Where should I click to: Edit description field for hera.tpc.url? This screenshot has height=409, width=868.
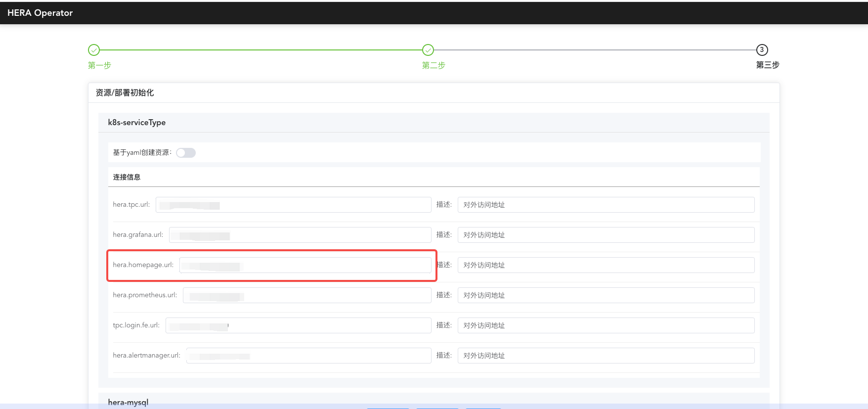click(606, 205)
